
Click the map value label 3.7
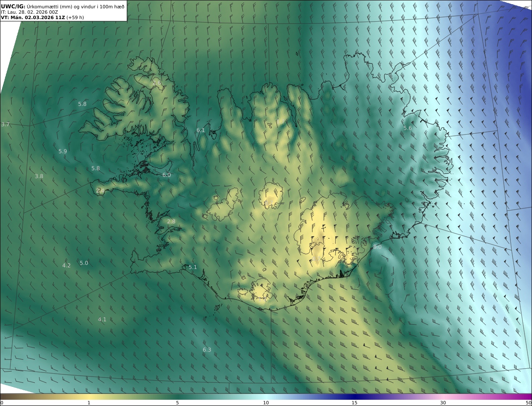5,125
